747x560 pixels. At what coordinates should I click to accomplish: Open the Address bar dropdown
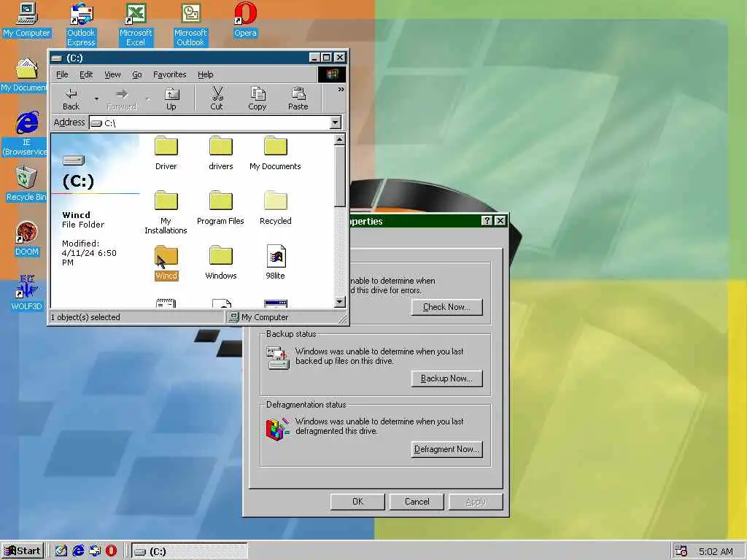(x=336, y=122)
